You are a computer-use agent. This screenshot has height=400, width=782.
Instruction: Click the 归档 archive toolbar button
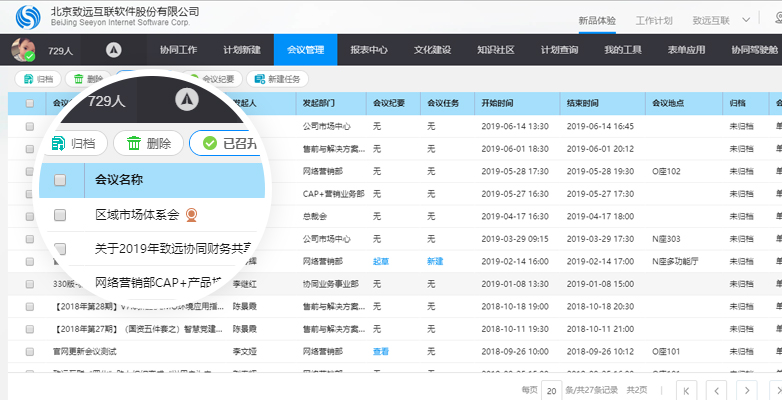[x=38, y=78]
